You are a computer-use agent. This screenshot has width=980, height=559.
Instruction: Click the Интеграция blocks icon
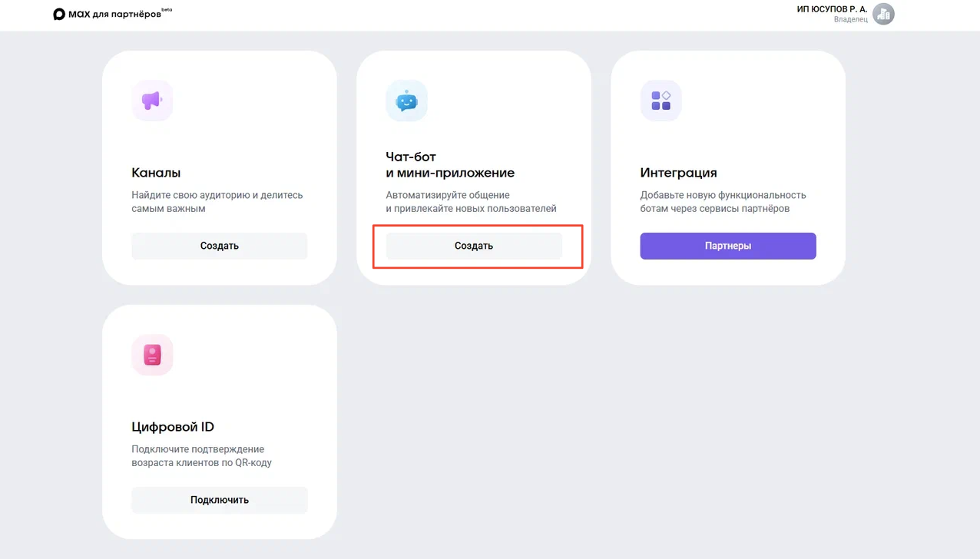tap(661, 101)
